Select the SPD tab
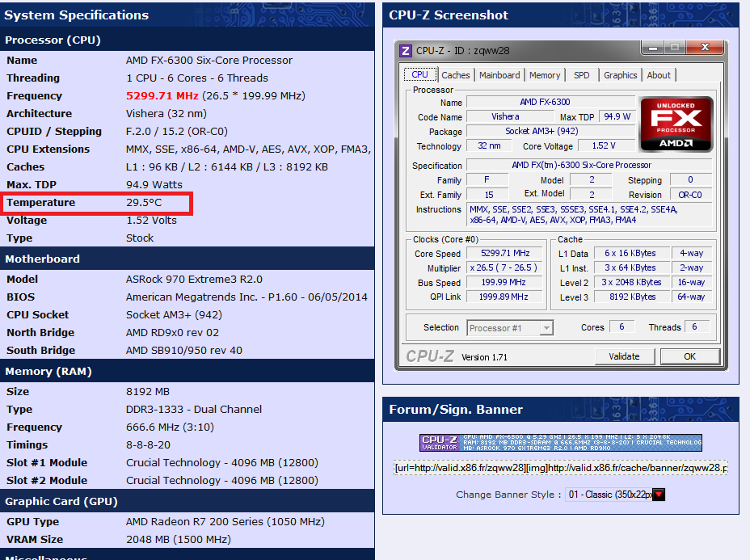 [582, 75]
